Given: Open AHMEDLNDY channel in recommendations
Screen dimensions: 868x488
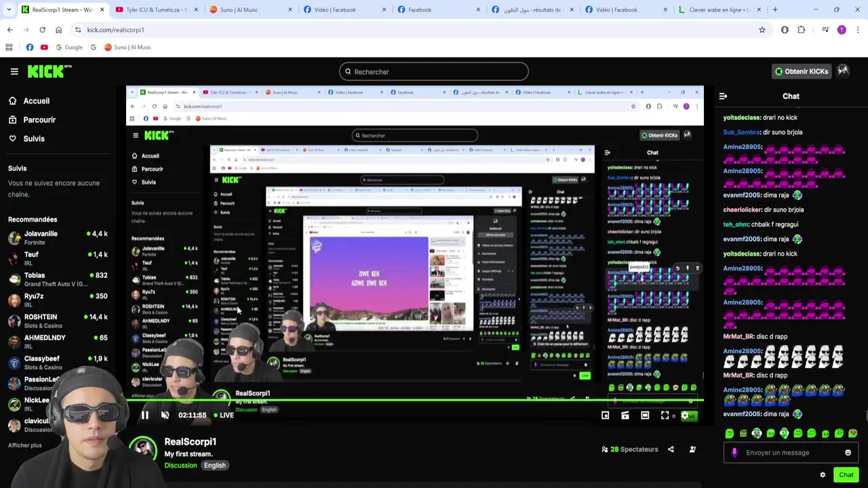Looking at the screenshot, I should (x=58, y=342).
